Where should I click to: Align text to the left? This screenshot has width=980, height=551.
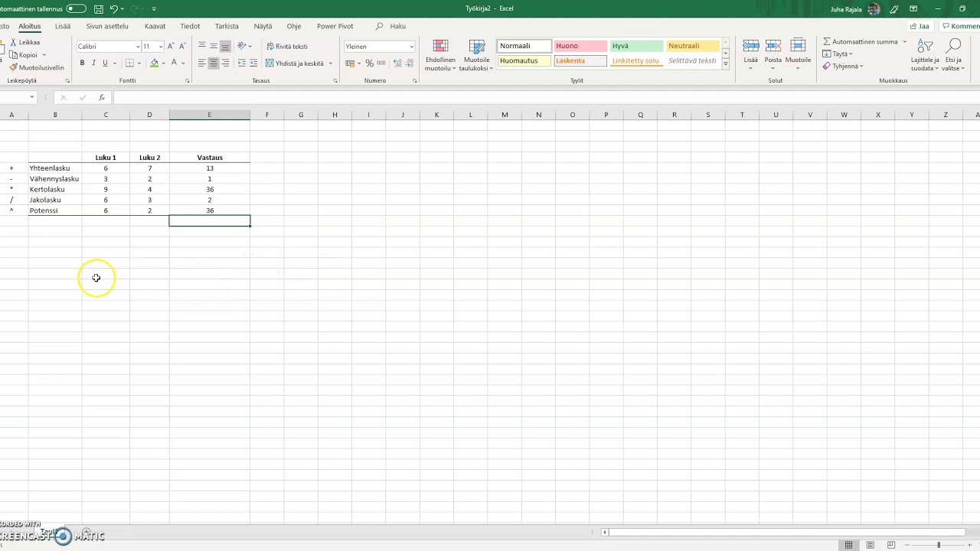pos(201,64)
